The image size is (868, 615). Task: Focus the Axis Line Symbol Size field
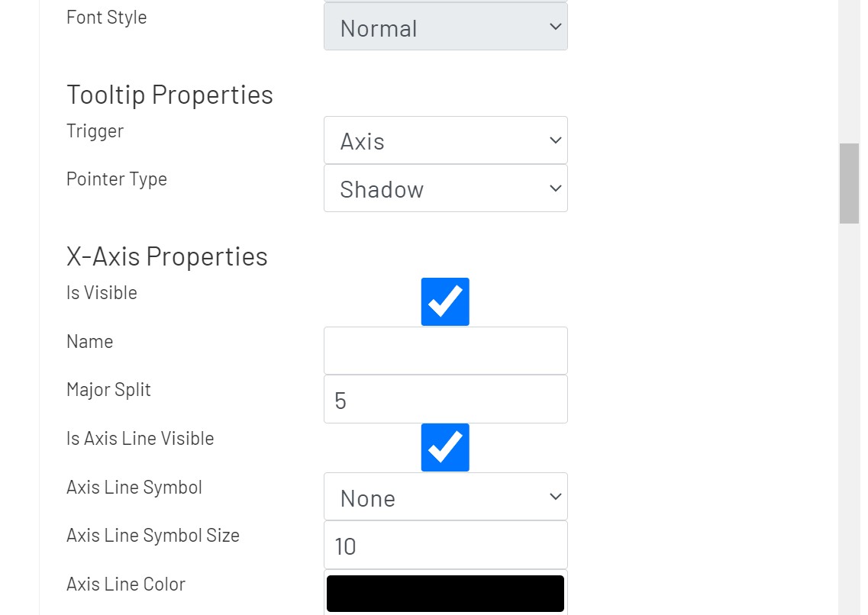(445, 546)
